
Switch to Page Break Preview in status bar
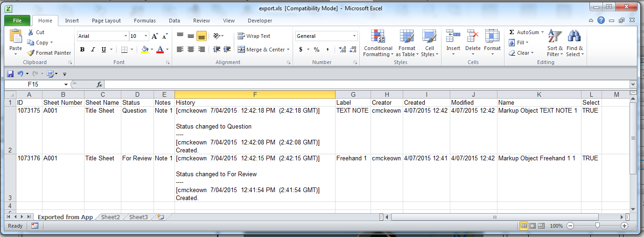pyautogui.click(x=542, y=226)
